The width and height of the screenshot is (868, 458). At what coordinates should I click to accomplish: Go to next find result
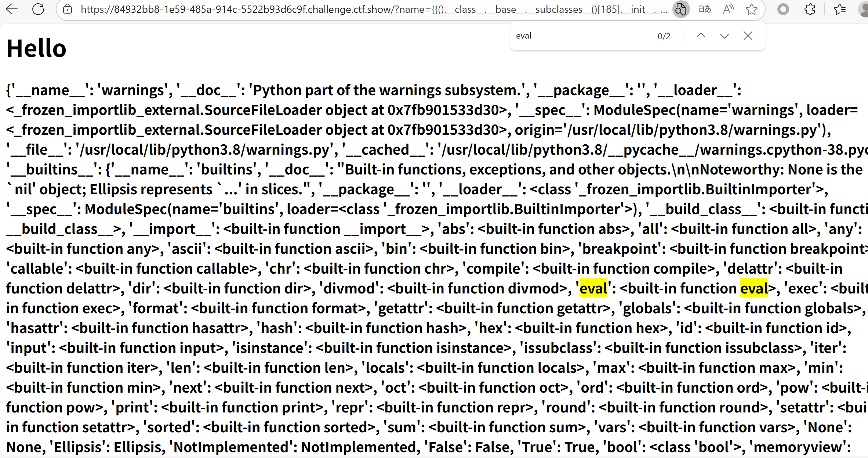point(724,36)
